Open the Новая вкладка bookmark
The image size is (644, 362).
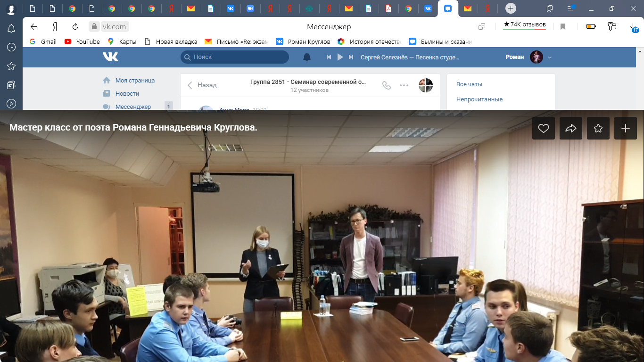[x=171, y=41]
